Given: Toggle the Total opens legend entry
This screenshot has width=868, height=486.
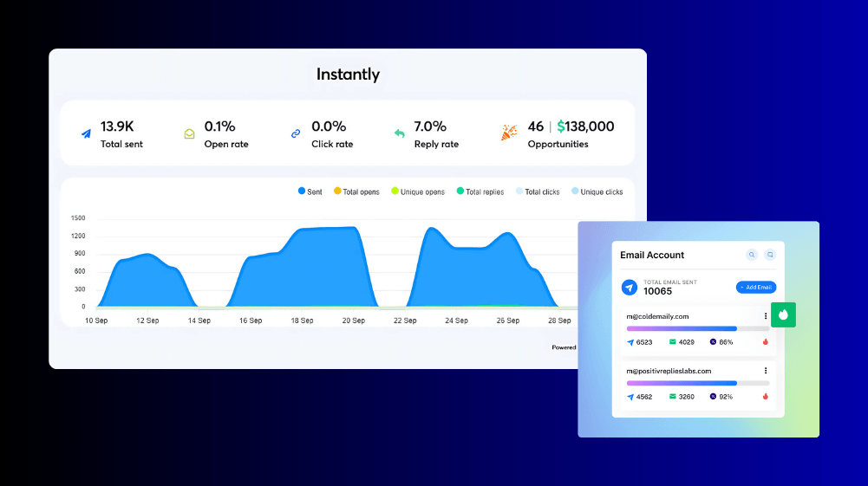Looking at the screenshot, I should tap(356, 191).
